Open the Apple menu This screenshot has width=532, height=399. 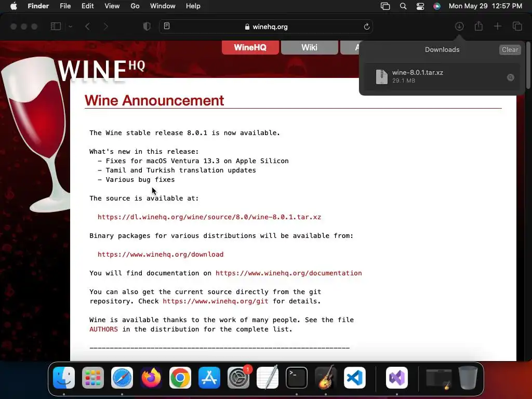tap(14, 6)
